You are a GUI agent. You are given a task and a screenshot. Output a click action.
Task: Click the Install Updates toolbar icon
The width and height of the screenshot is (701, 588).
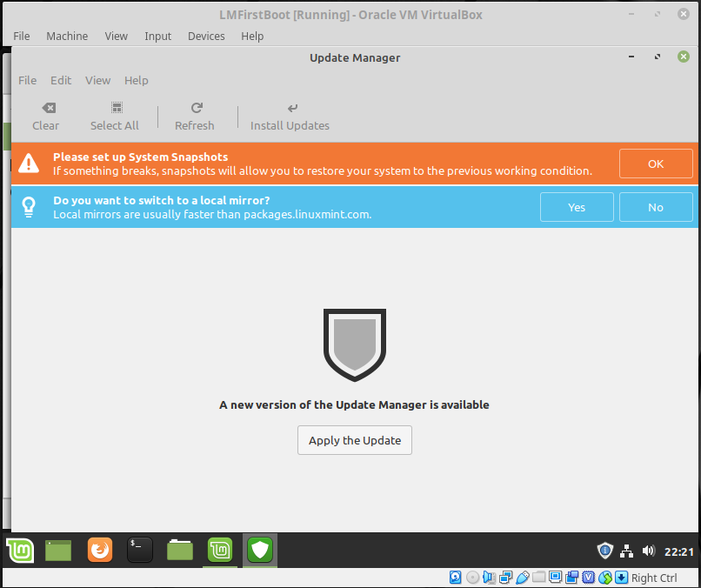[292, 108]
